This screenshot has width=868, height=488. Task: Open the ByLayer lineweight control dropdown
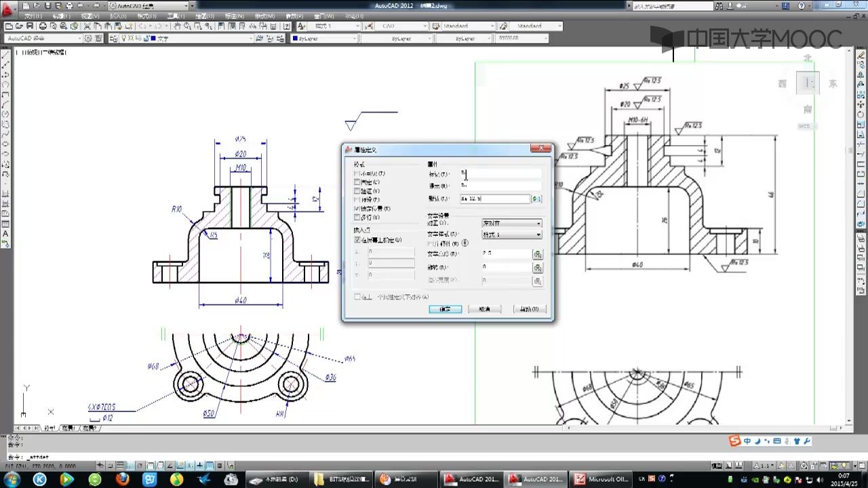click(x=465, y=39)
